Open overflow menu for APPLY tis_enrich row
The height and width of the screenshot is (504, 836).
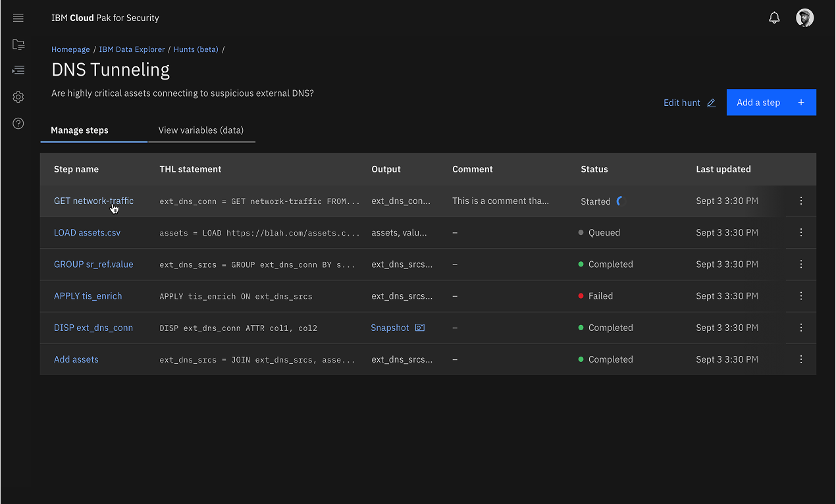coord(801,296)
